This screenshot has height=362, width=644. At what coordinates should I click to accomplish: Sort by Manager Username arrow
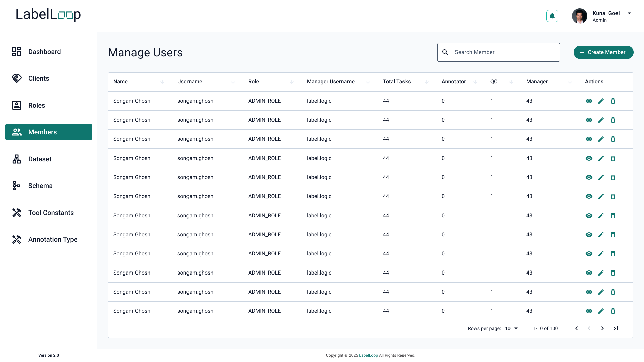pyautogui.click(x=368, y=82)
